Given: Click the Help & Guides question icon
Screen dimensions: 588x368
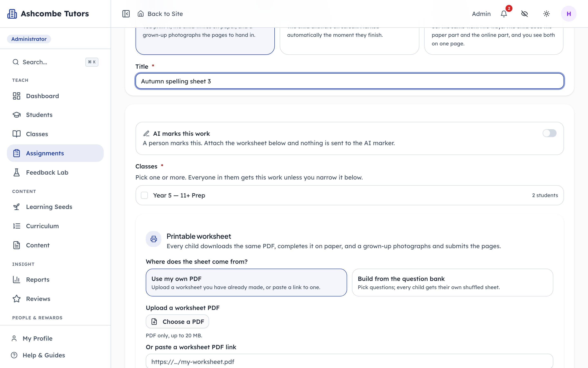Looking at the screenshot, I should pyautogui.click(x=14, y=355).
